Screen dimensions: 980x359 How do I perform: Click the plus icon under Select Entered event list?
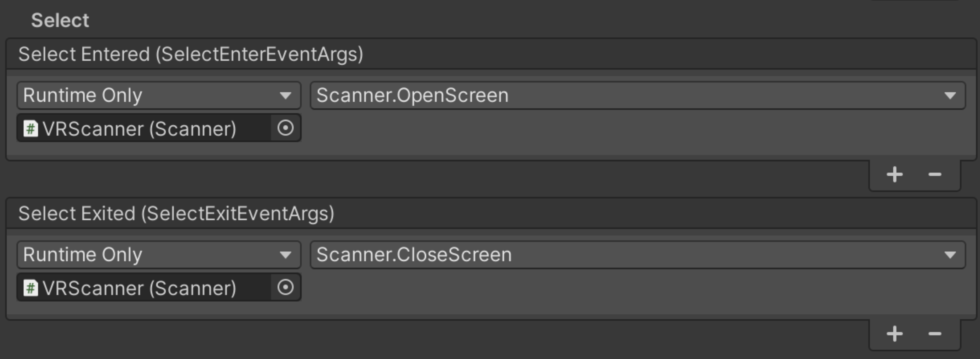(894, 174)
